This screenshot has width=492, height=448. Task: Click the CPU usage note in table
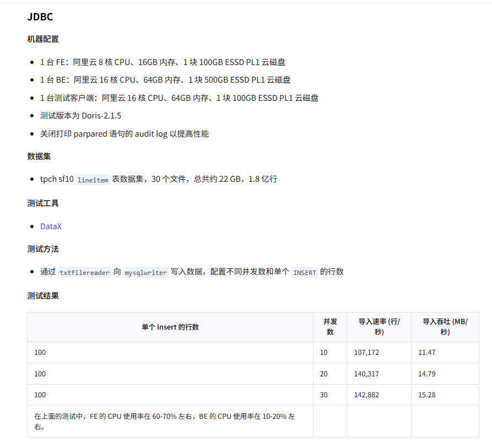(x=170, y=422)
